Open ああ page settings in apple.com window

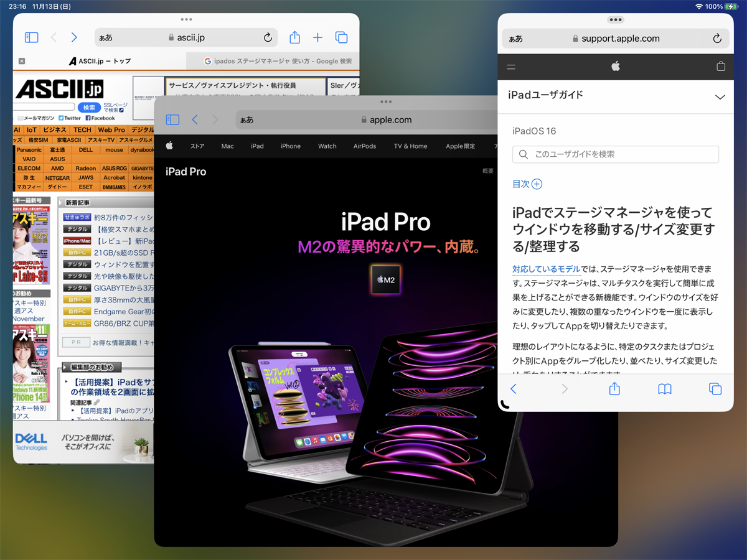pos(247,120)
